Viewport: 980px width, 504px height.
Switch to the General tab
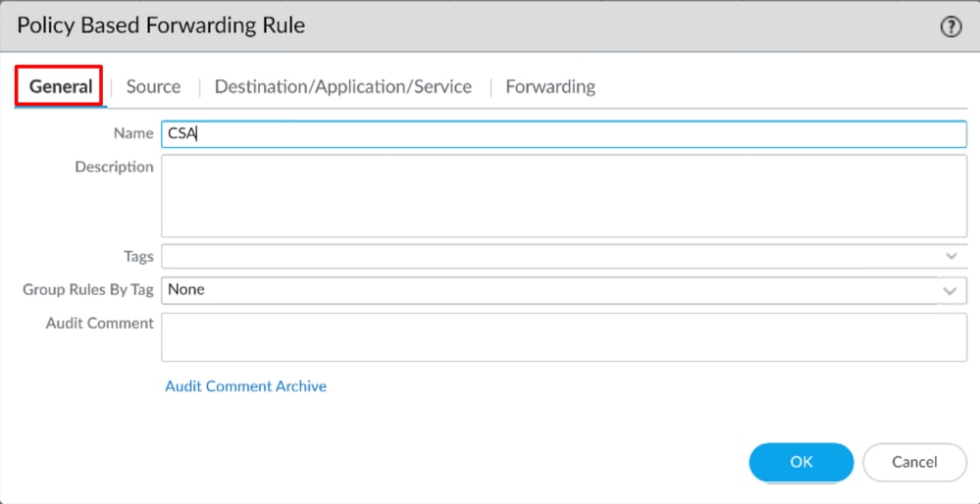pyautogui.click(x=61, y=86)
